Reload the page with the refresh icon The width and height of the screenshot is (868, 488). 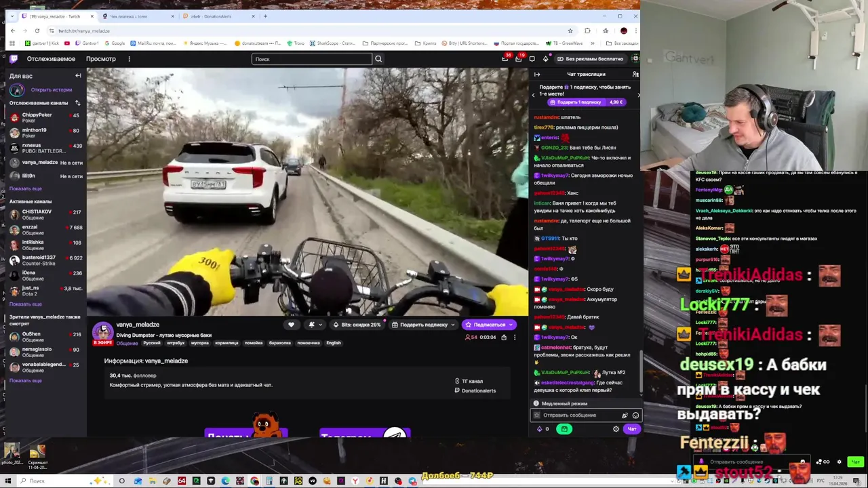(37, 30)
